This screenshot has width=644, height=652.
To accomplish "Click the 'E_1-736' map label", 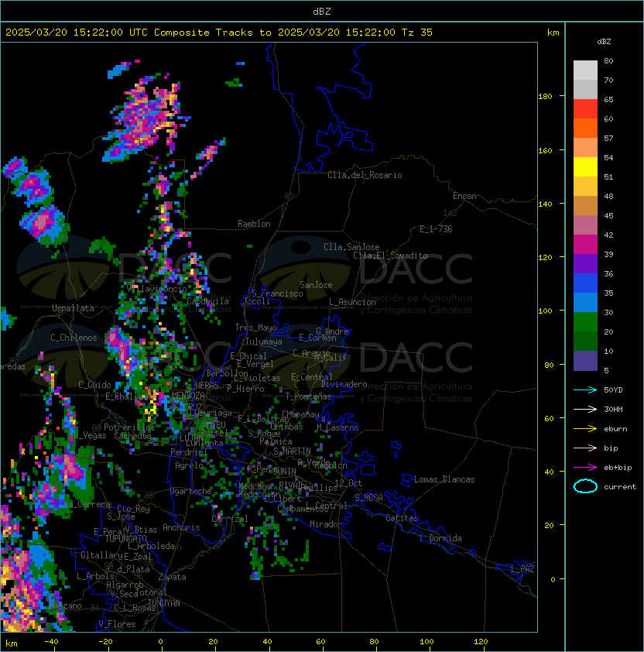I will (x=436, y=229).
